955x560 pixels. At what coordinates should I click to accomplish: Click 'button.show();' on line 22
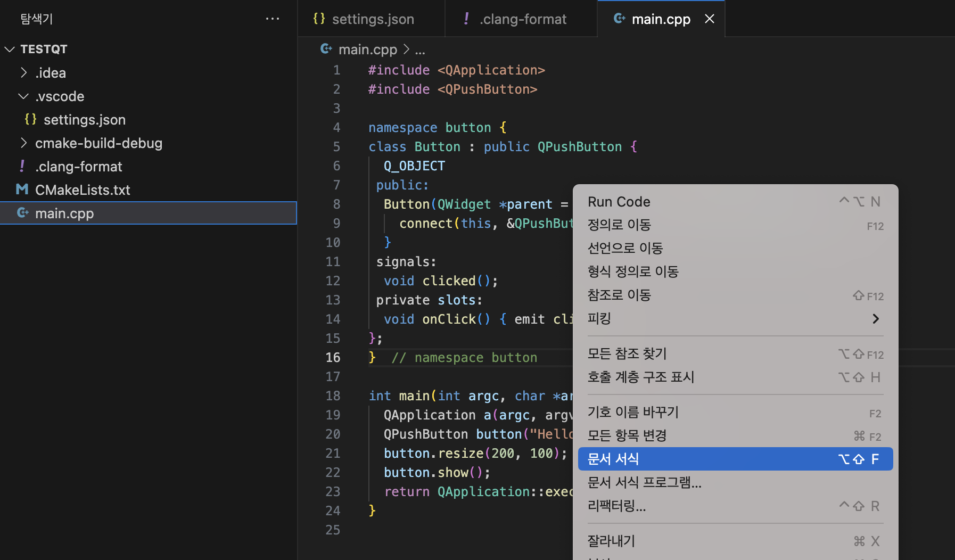click(x=437, y=472)
